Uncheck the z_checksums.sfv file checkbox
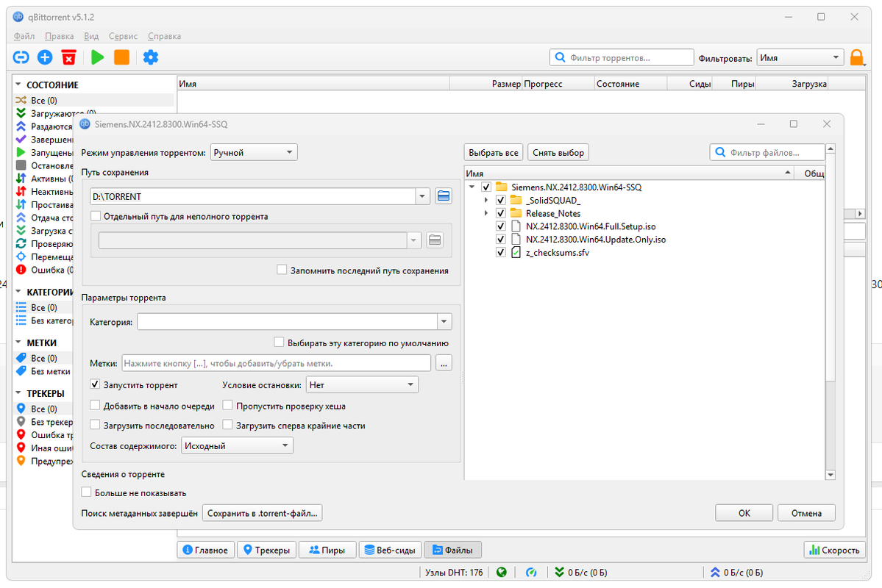 click(501, 252)
